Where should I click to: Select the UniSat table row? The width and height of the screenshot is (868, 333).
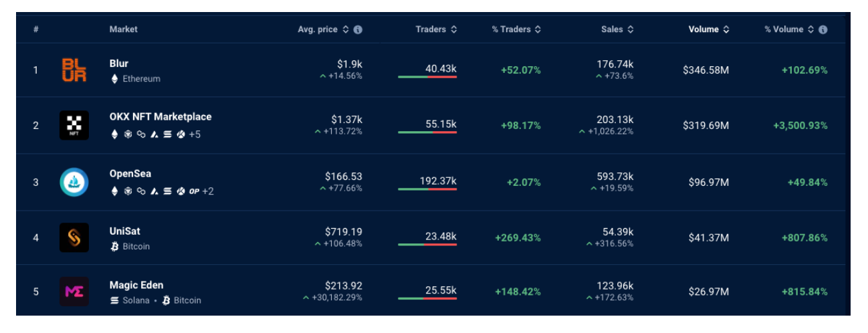click(x=432, y=237)
